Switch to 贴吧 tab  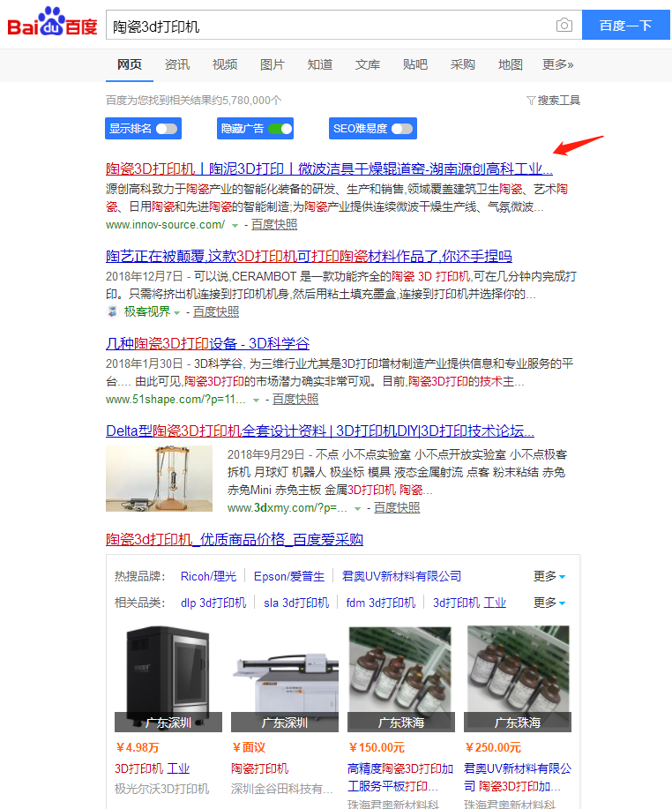tap(415, 64)
